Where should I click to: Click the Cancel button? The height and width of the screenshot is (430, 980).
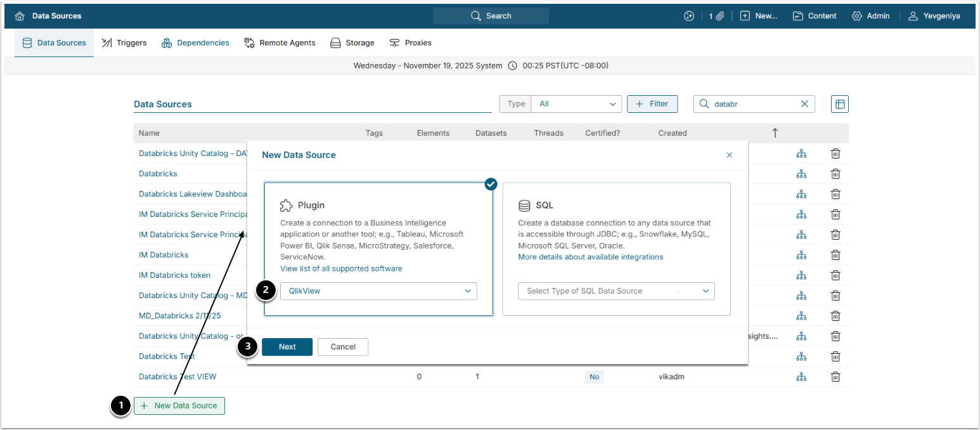click(x=343, y=347)
